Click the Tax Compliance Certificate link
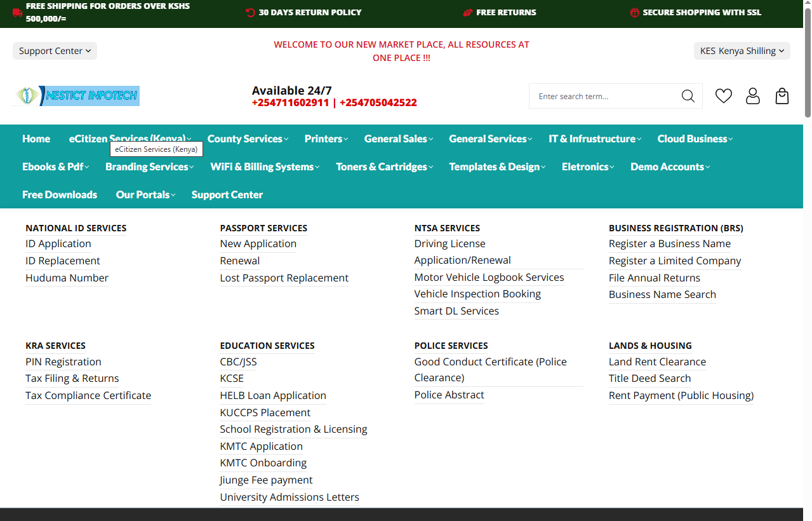 click(88, 395)
